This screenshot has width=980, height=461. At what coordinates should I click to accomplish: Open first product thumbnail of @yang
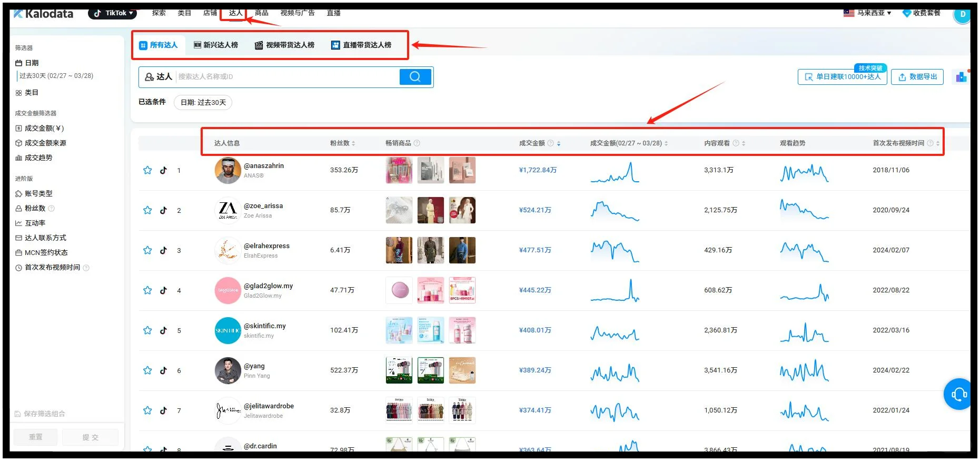pyautogui.click(x=399, y=370)
